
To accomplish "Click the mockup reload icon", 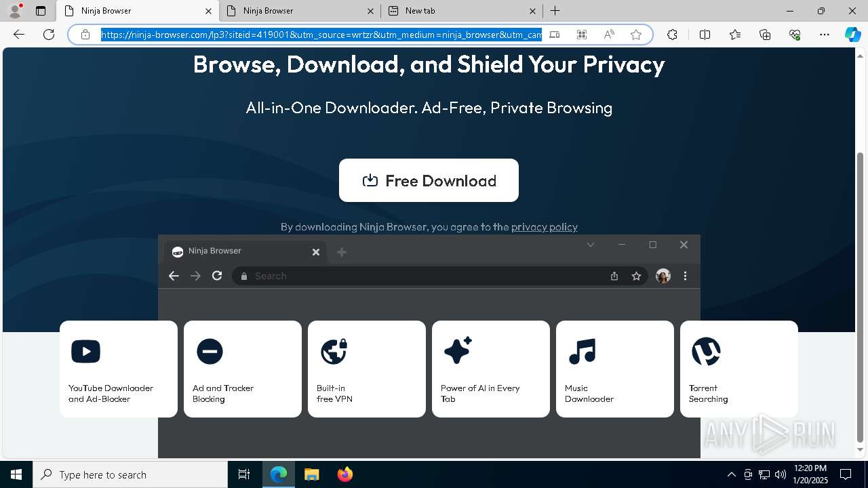I will [217, 276].
